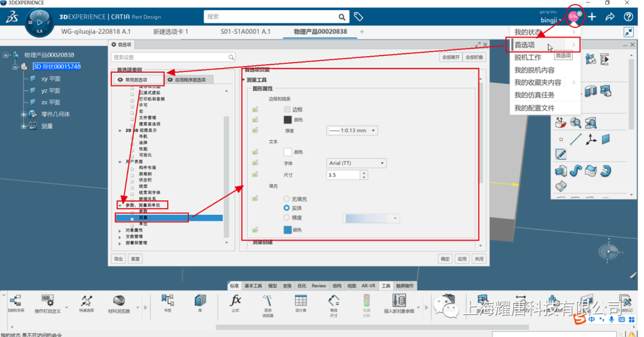Click the 尺寸 3.5 stepper up arrow

[x=364, y=172]
